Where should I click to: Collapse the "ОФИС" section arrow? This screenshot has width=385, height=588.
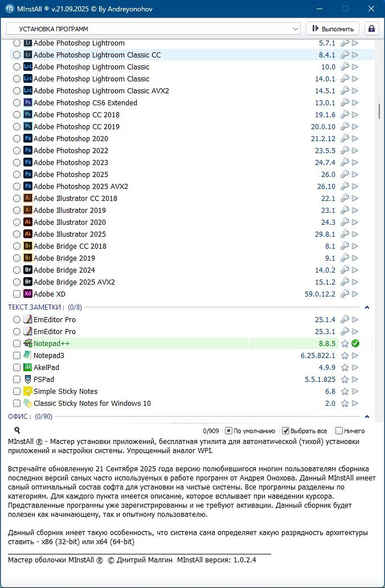(x=367, y=417)
